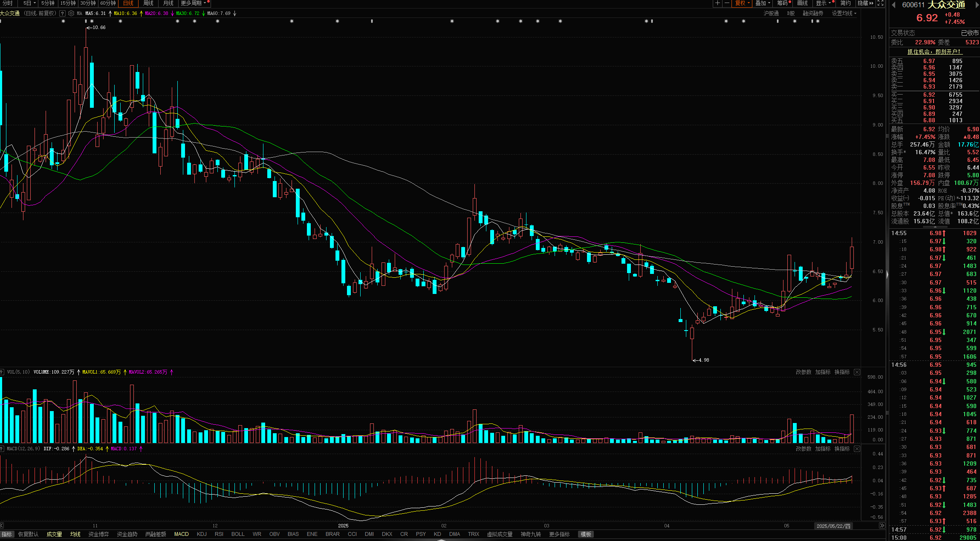Toggle fullscreen chart icon
This screenshot has width=980, height=541.
(881, 3)
